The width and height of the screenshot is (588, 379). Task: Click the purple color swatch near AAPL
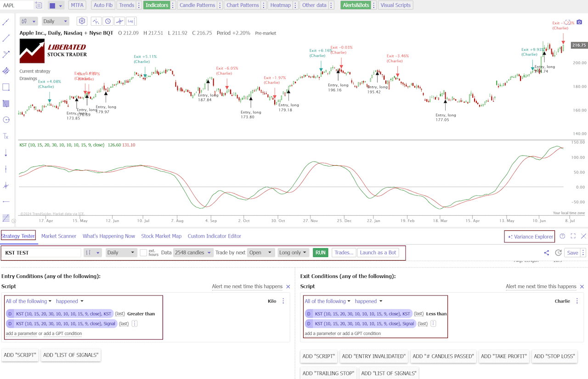click(52, 5)
